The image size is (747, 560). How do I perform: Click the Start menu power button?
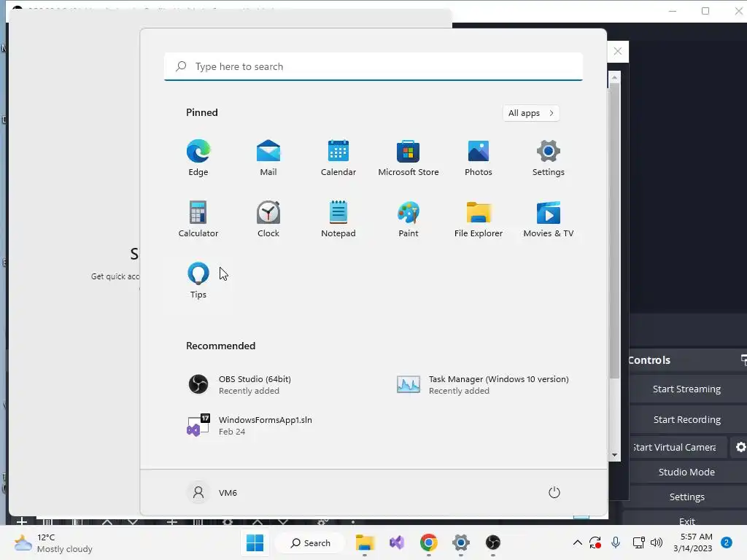554,492
